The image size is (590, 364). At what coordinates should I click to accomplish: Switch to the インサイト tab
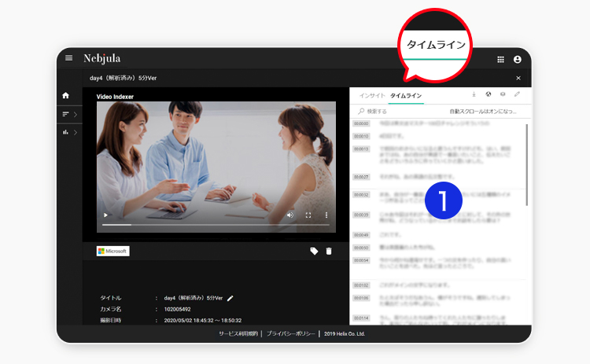pyautogui.click(x=372, y=95)
